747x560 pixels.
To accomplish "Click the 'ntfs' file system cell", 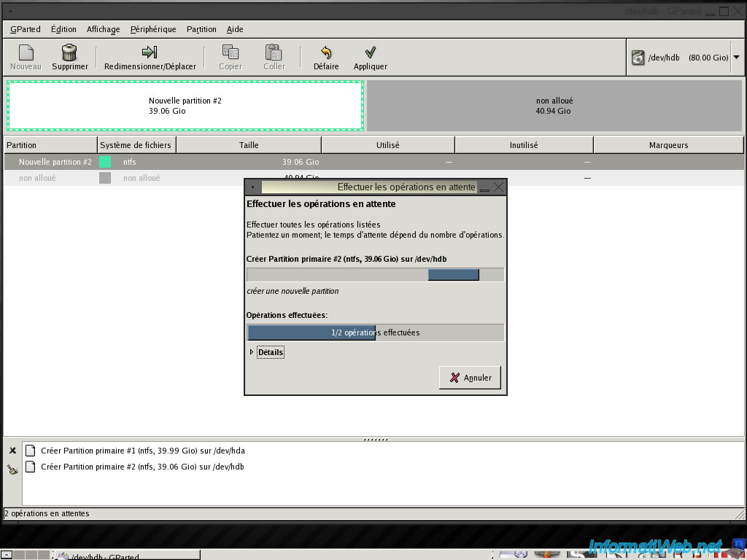I will [x=130, y=162].
